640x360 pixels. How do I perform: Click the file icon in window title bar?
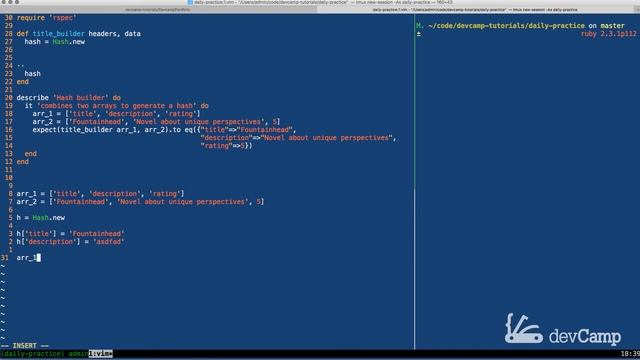tap(190, 2)
